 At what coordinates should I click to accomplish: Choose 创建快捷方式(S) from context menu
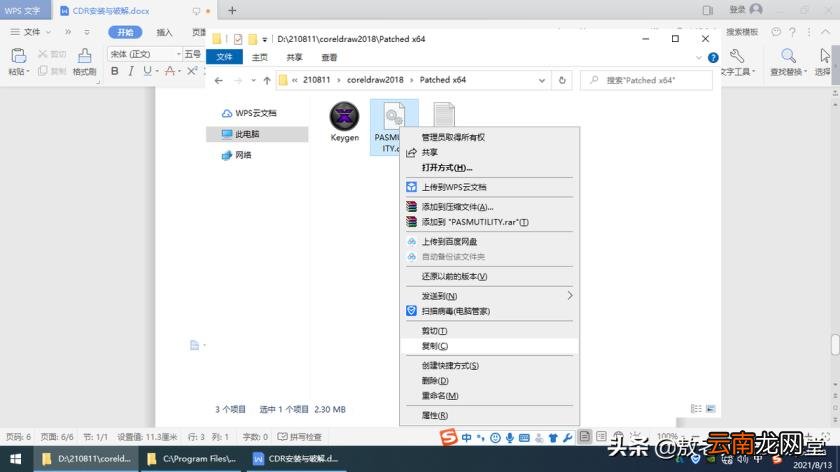coord(490,365)
